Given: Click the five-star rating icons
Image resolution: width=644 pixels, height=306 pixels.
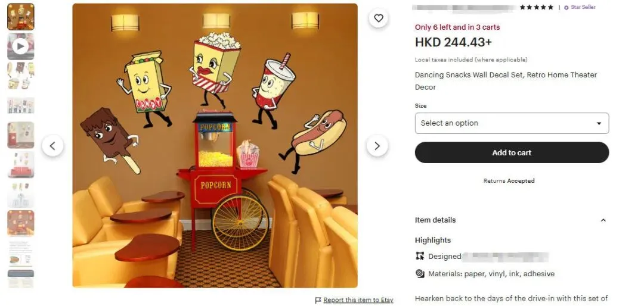Looking at the screenshot, I should tap(537, 7).
